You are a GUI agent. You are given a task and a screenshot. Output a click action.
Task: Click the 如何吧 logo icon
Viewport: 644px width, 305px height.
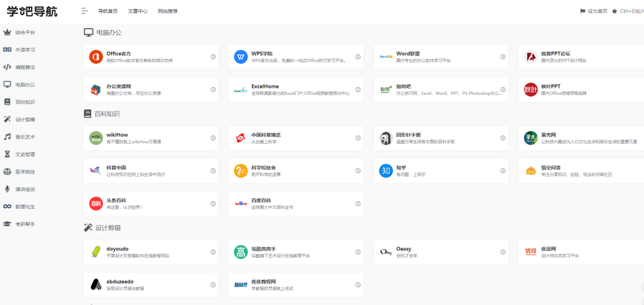(x=386, y=90)
